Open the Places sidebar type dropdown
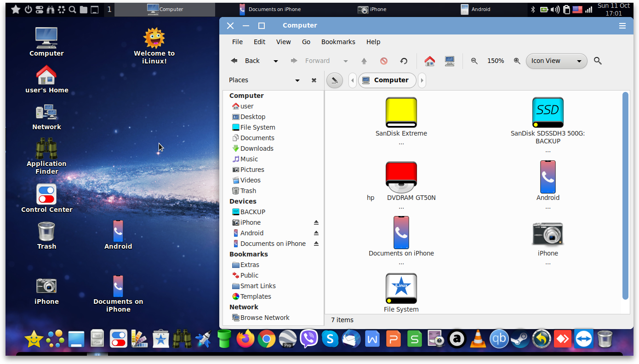This screenshot has height=364, width=639. pos(297,80)
